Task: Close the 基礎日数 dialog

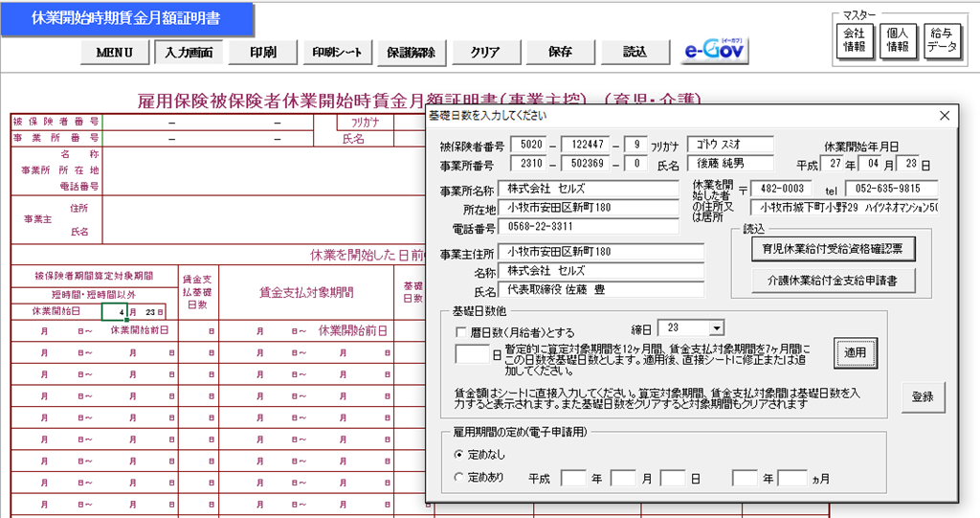Action: pos(945,116)
